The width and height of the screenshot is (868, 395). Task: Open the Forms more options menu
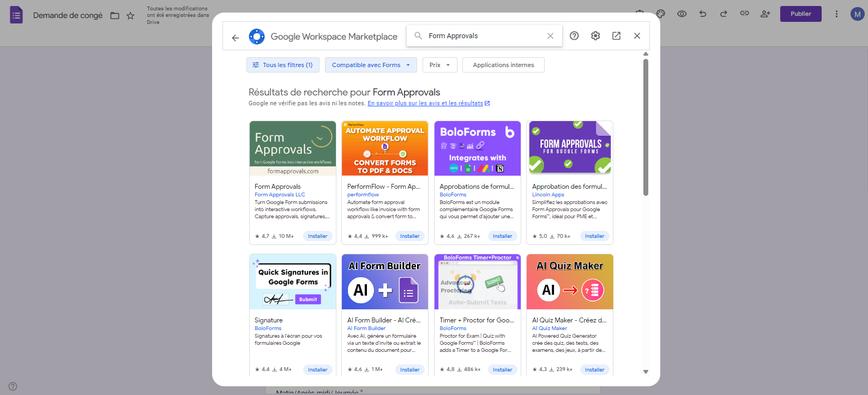(836, 14)
